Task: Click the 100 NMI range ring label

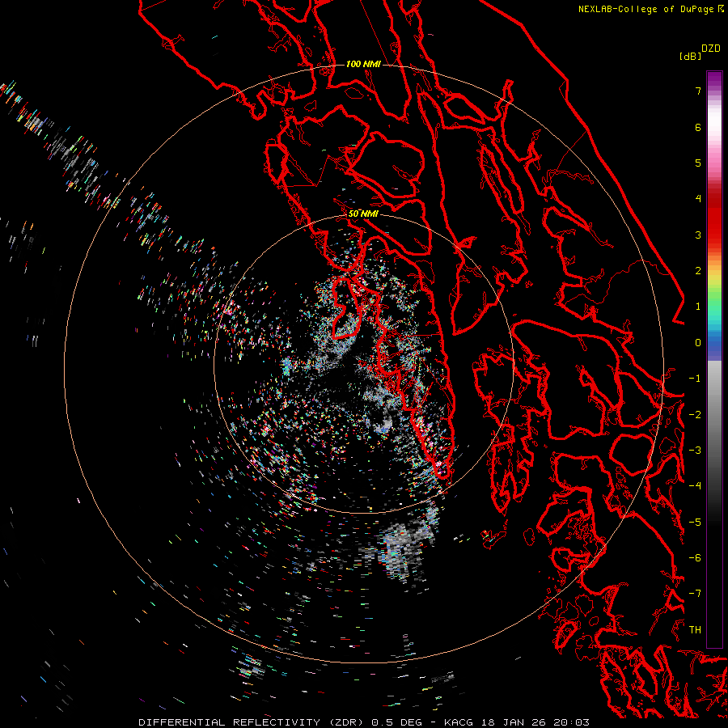Action: coord(363,64)
